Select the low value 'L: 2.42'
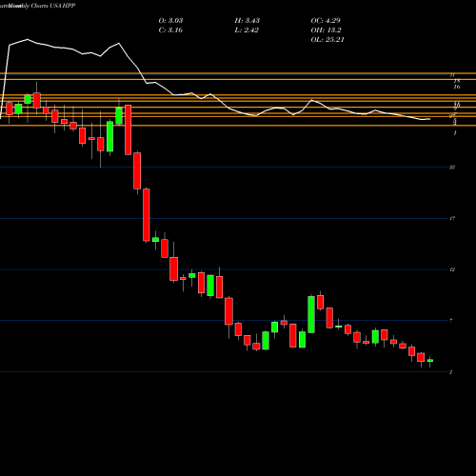 (247, 30)
